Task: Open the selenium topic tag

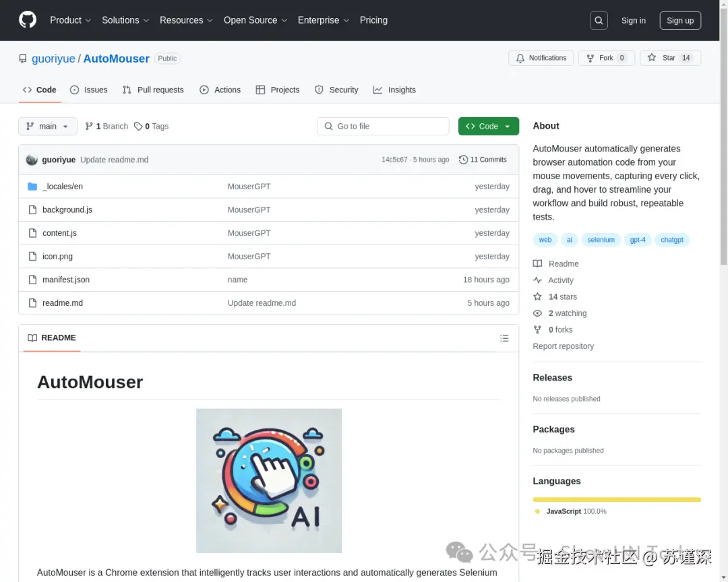Action: [601, 240]
